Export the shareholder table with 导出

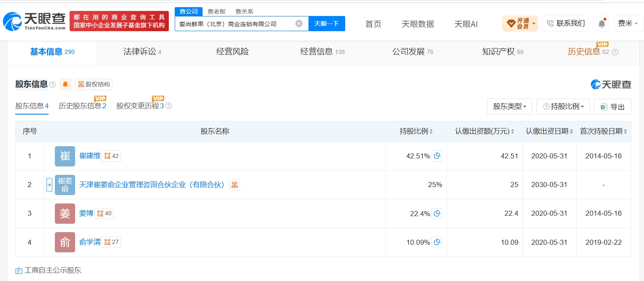612,107
